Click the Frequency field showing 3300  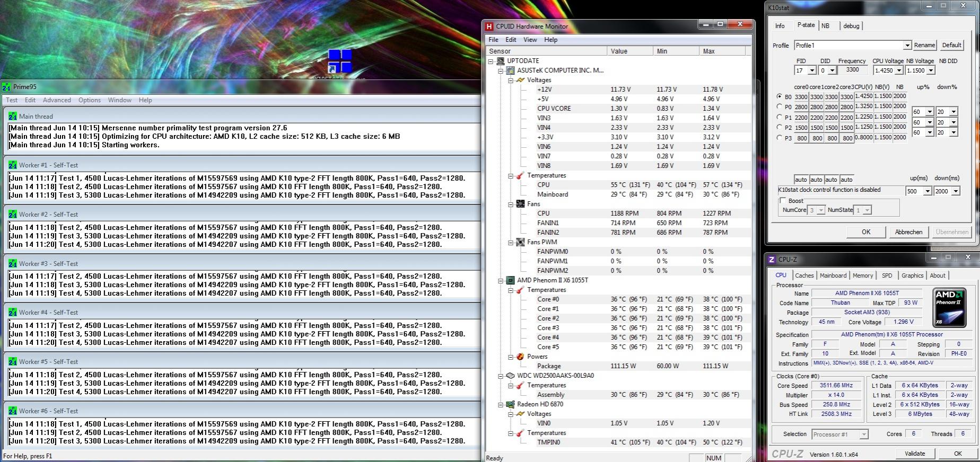click(x=853, y=70)
